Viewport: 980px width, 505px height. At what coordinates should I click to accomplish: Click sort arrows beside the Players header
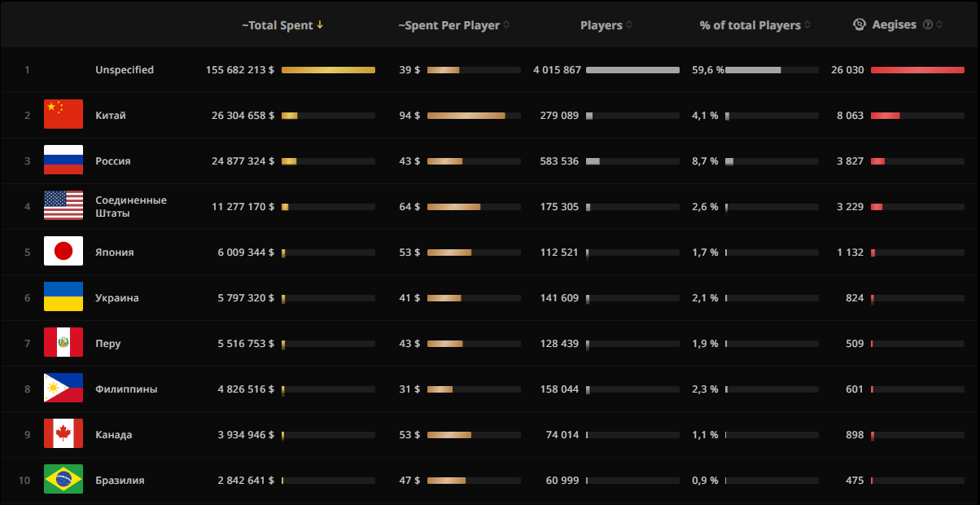click(629, 25)
